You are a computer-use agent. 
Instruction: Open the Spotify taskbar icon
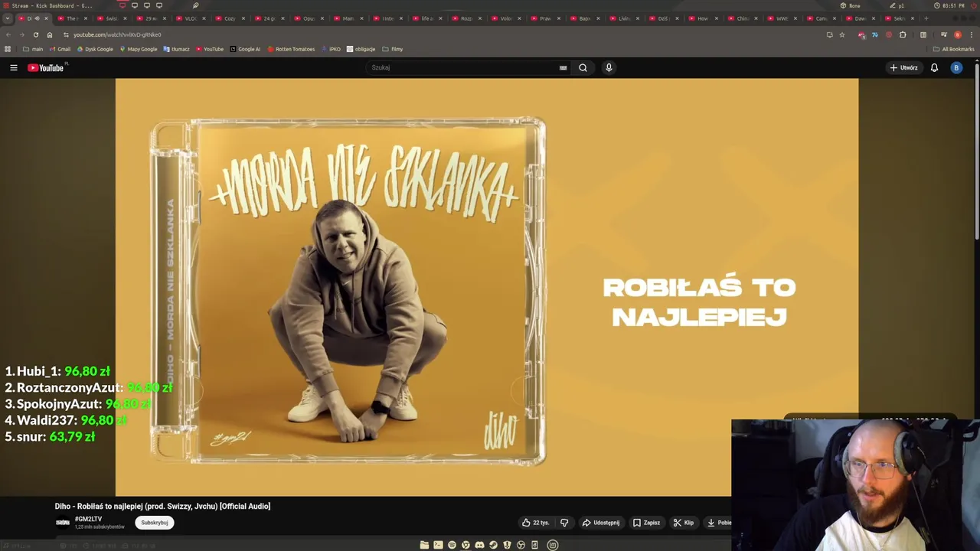[x=452, y=545]
